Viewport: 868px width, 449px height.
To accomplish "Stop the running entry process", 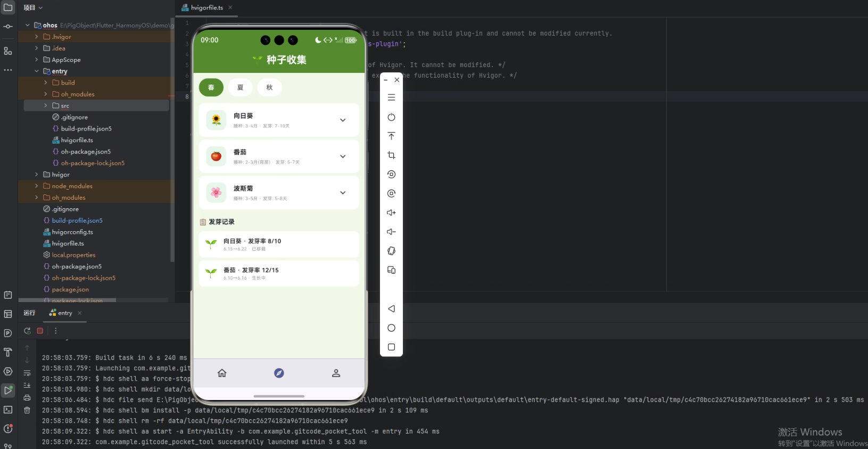I will [x=40, y=331].
